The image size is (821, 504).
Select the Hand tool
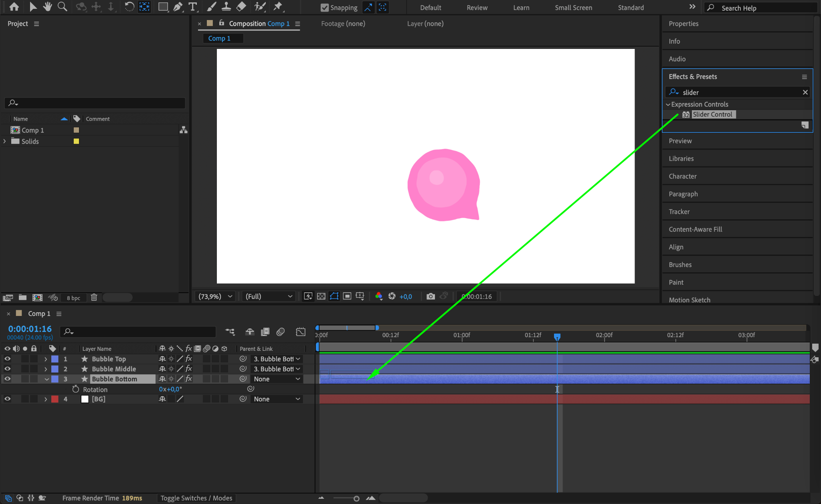coord(48,7)
